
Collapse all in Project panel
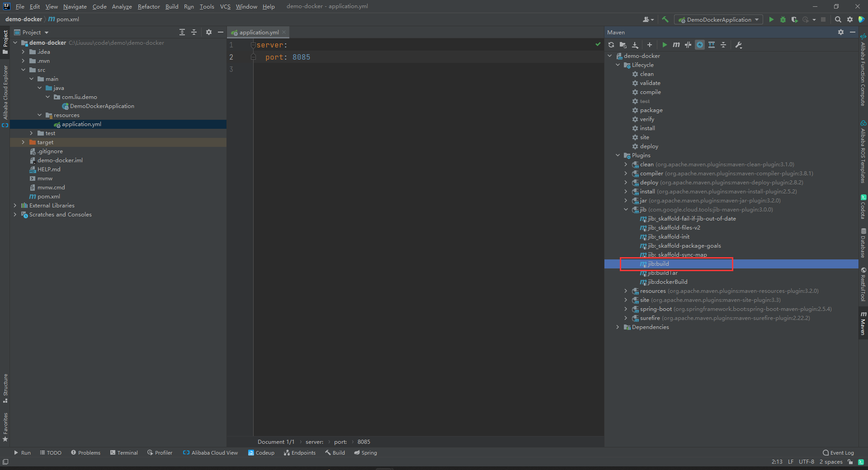pyautogui.click(x=194, y=32)
